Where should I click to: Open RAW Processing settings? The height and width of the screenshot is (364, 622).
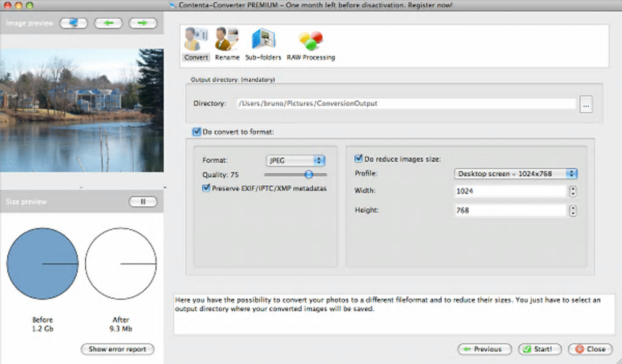[x=310, y=45]
